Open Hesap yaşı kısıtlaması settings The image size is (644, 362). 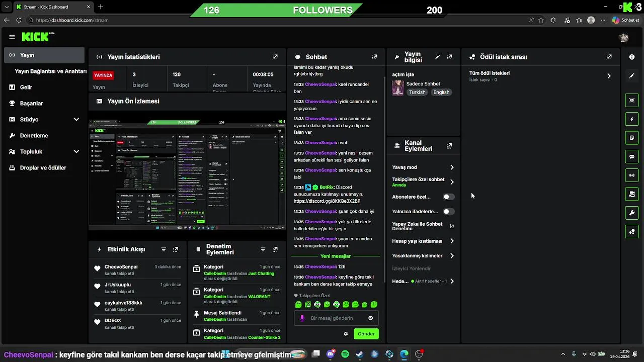click(423, 241)
